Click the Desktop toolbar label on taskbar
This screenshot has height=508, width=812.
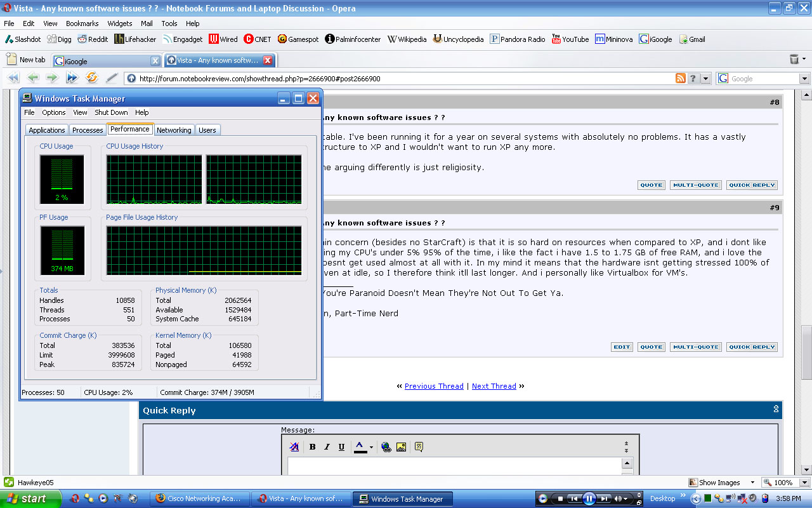point(663,498)
